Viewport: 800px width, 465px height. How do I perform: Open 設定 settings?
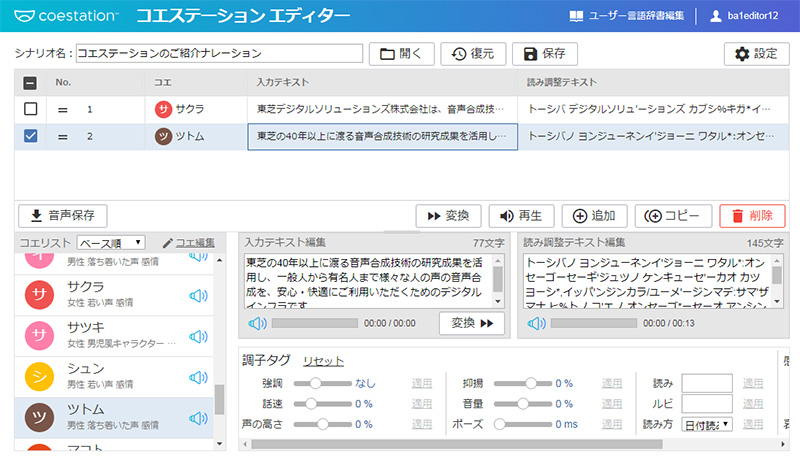[756, 54]
